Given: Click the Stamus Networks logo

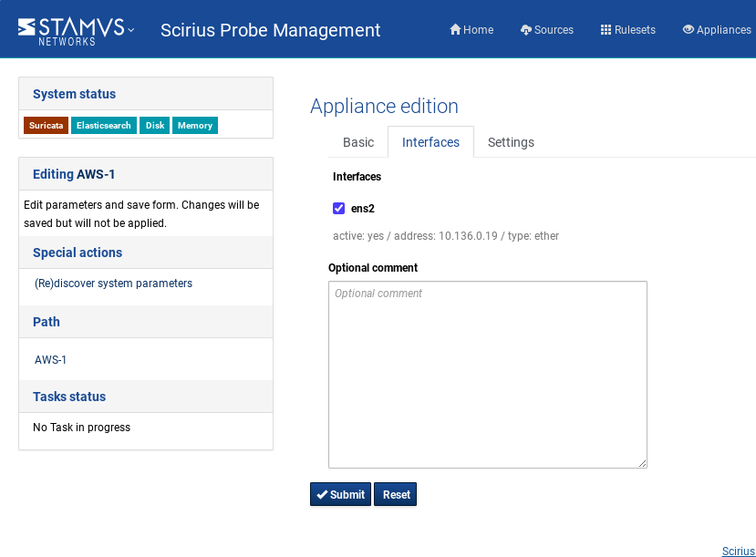Looking at the screenshot, I should [x=71, y=30].
